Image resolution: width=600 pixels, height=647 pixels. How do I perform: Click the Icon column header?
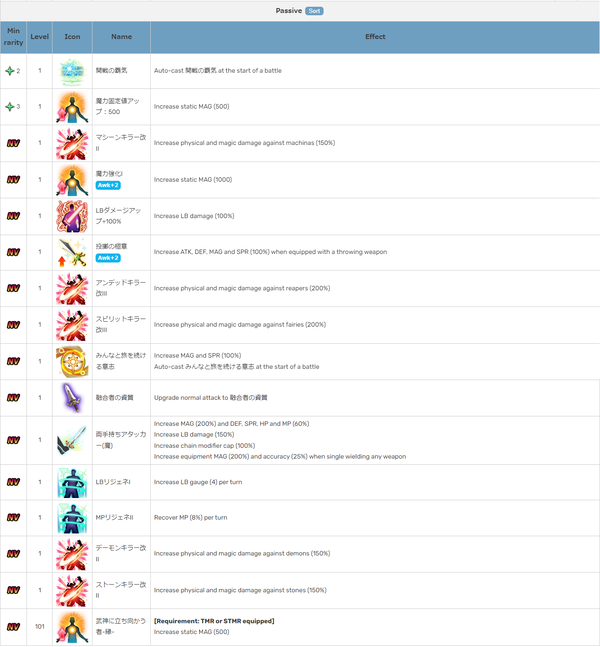coord(72,37)
